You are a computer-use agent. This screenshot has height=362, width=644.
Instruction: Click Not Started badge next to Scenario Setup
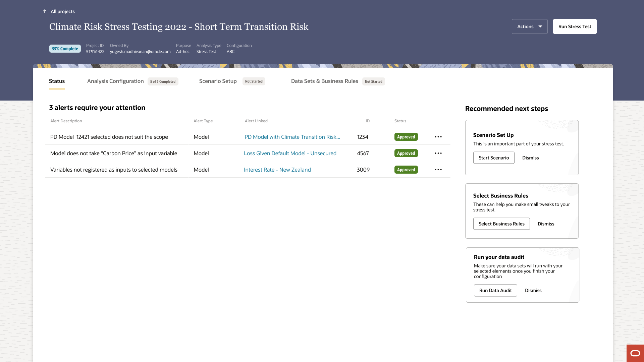[x=254, y=81]
